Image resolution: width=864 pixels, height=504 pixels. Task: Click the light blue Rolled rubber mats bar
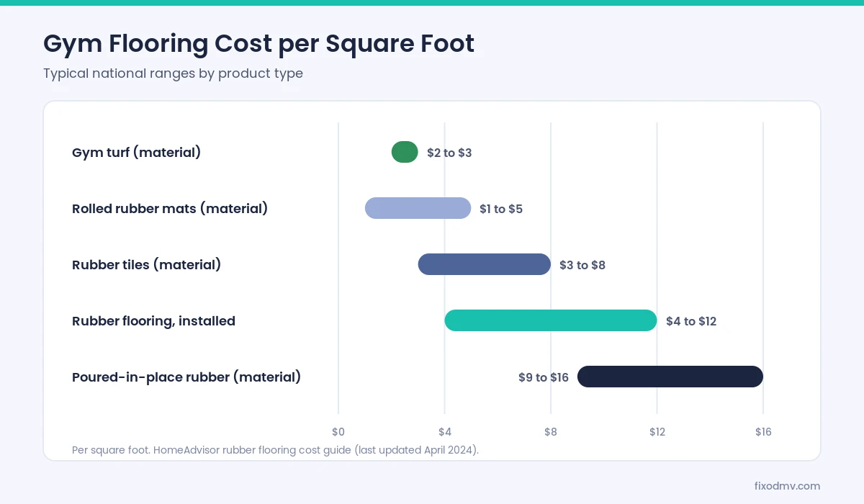coord(418,208)
